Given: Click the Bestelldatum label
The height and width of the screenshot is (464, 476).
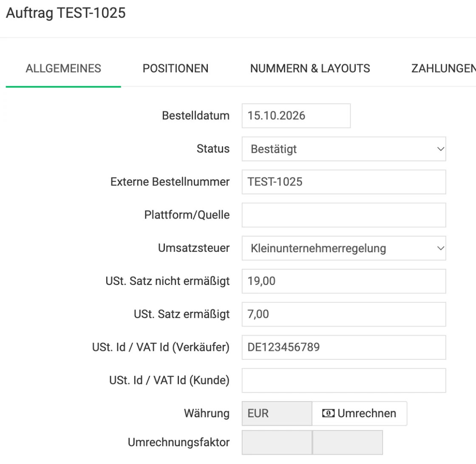Looking at the screenshot, I should tap(196, 116).
